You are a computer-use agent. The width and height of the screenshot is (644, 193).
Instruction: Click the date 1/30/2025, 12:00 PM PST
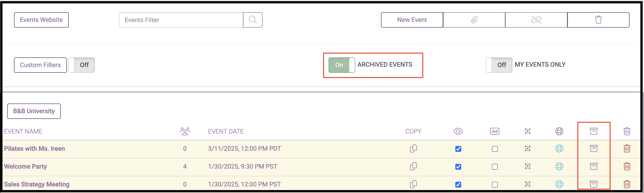pyautogui.click(x=244, y=184)
